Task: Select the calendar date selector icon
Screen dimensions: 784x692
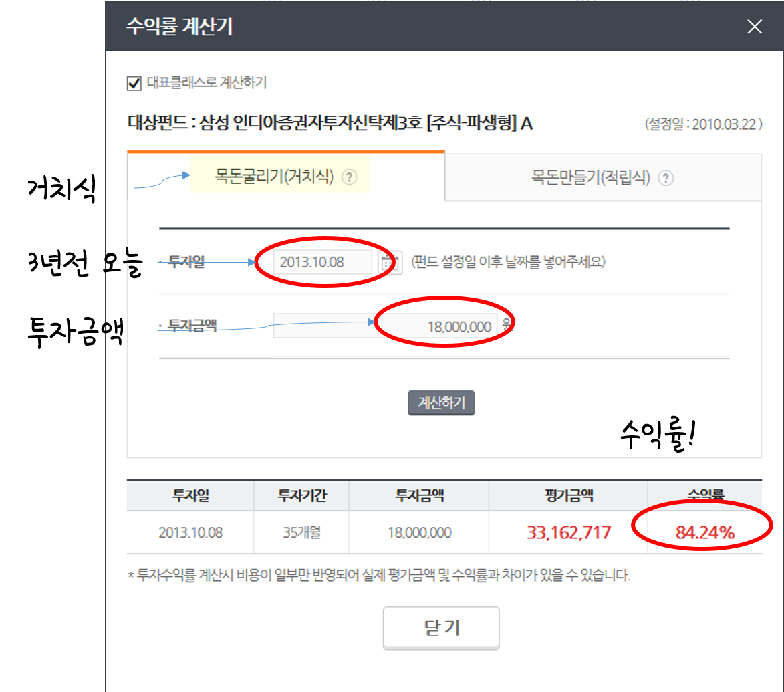Action: pyautogui.click(x=390, y=263)
